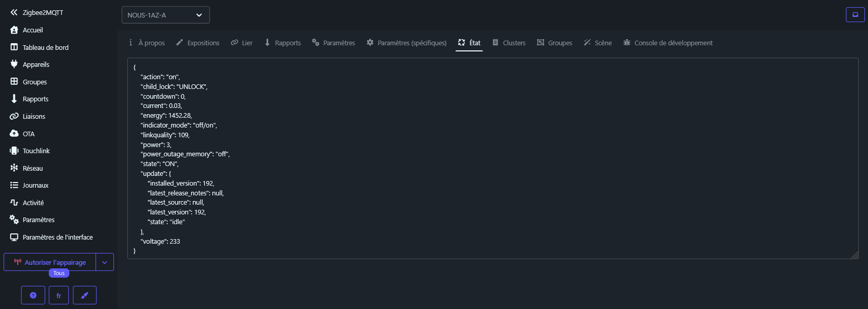Switch to the Expositions tab
The width and height of the screenshot is (868, 309).
click(x=198, y=43)
